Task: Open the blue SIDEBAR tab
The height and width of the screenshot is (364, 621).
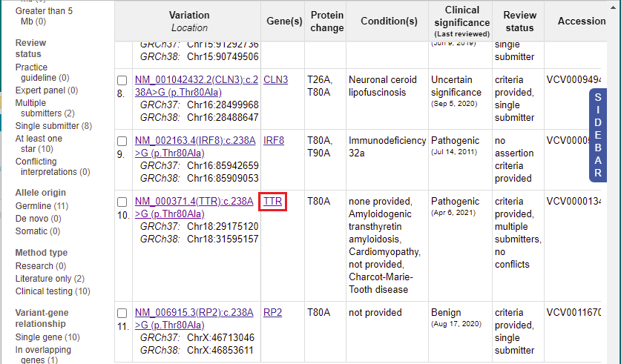Action: [x=598, y=136]
